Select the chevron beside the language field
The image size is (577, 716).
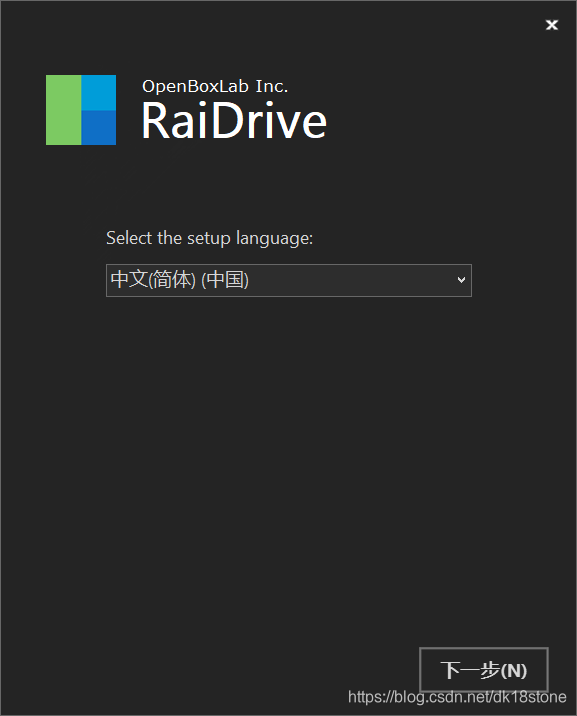461,279
